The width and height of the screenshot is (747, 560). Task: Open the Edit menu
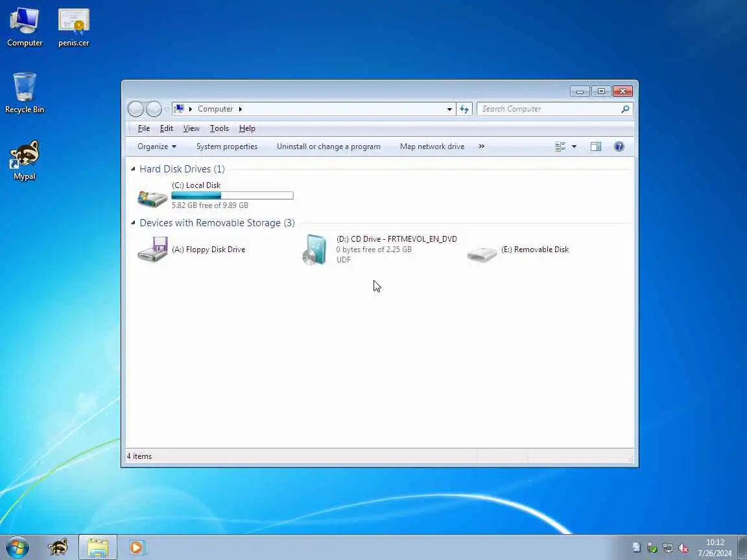pos(166,128)
